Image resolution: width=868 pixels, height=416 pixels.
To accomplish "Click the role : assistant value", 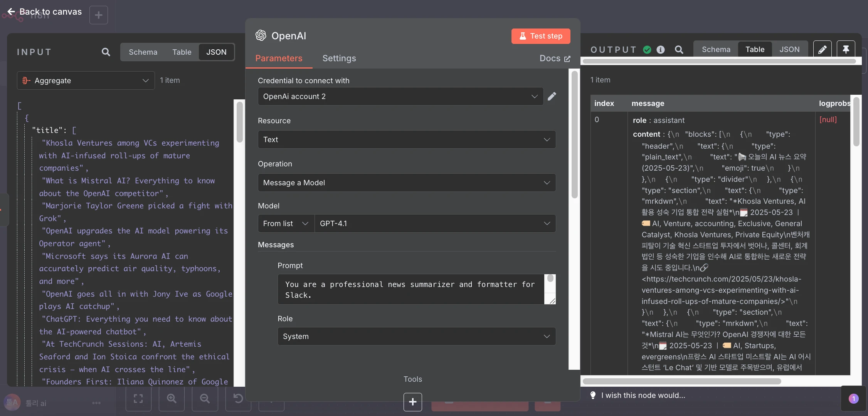I will point(658,120).
